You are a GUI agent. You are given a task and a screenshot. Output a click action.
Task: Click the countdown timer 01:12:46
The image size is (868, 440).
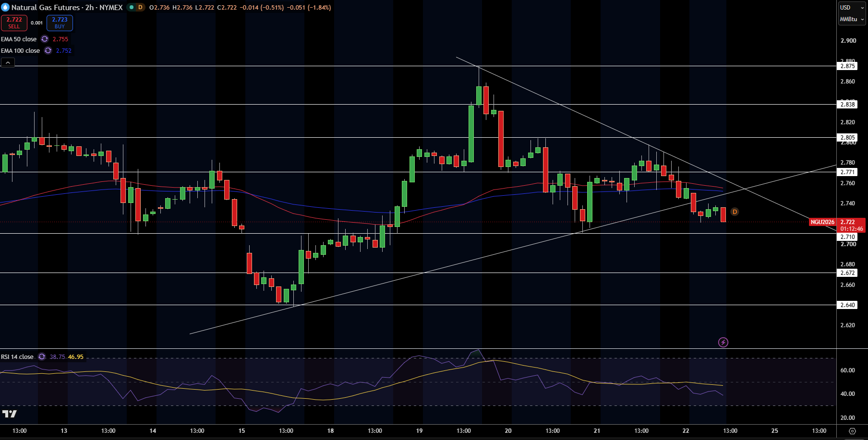tap(852, 229)
